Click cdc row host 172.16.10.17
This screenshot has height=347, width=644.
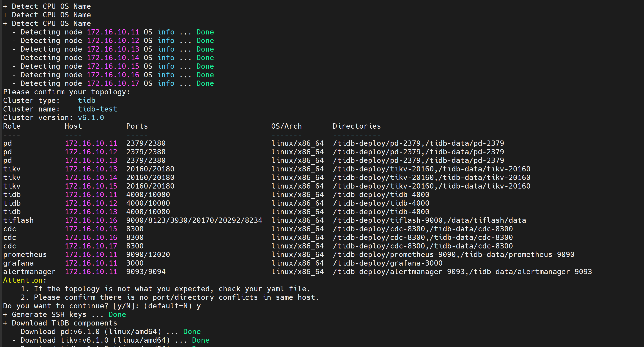click(91, 246)
